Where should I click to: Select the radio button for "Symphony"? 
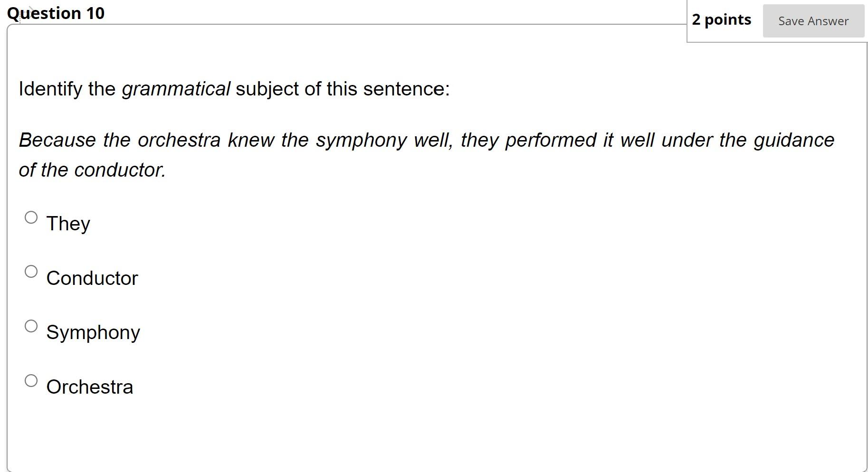[x=31, y=326]
